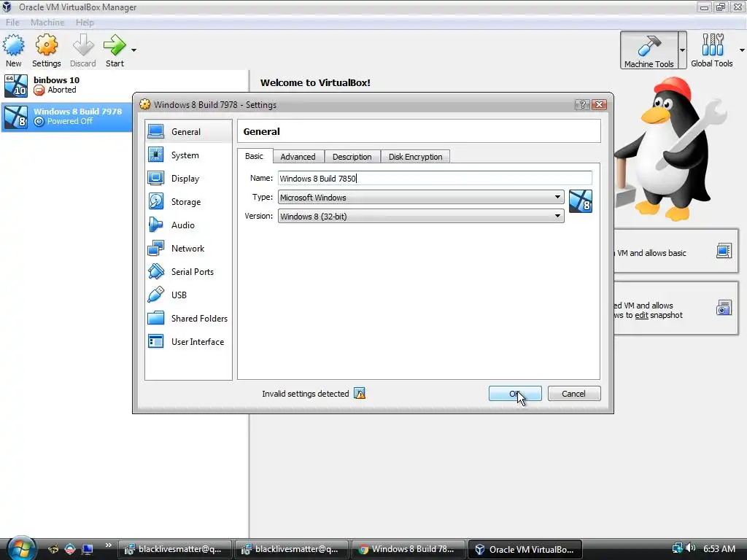This screenshot has width=747, height=560.
Task: Click the Show Desktop quick launch icon
Action: click(88, 549)
